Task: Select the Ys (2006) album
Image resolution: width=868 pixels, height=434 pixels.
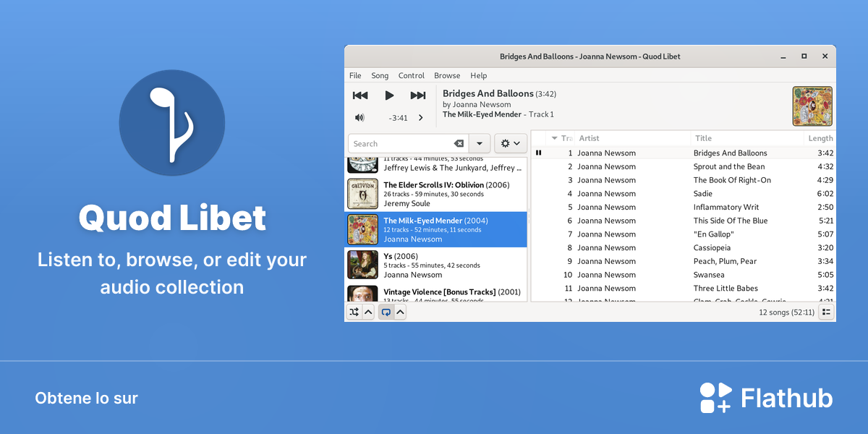Action: coord(436,265)
